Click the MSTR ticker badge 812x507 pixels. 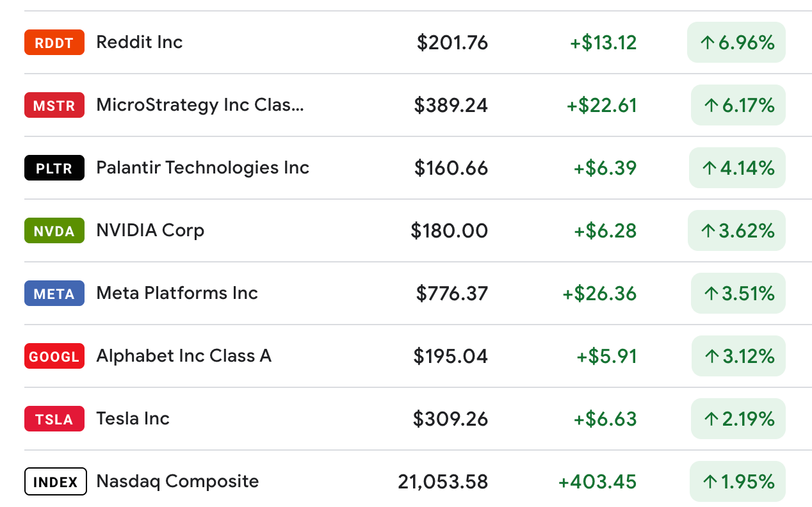point(54,105)
